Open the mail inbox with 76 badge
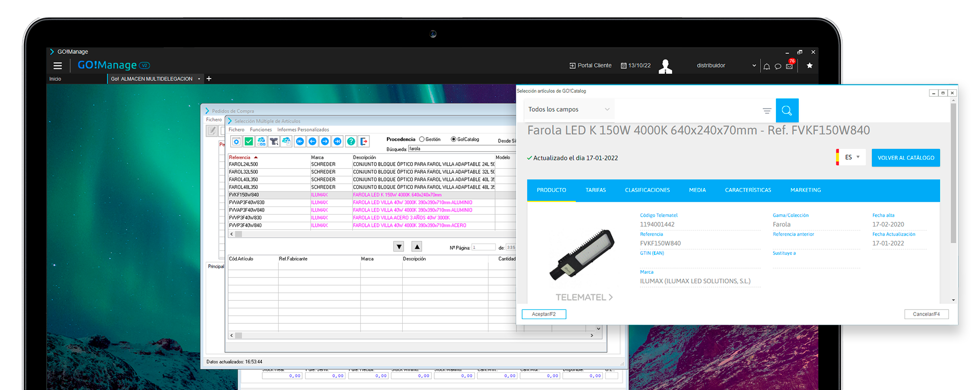 click(x=790, y=65)
